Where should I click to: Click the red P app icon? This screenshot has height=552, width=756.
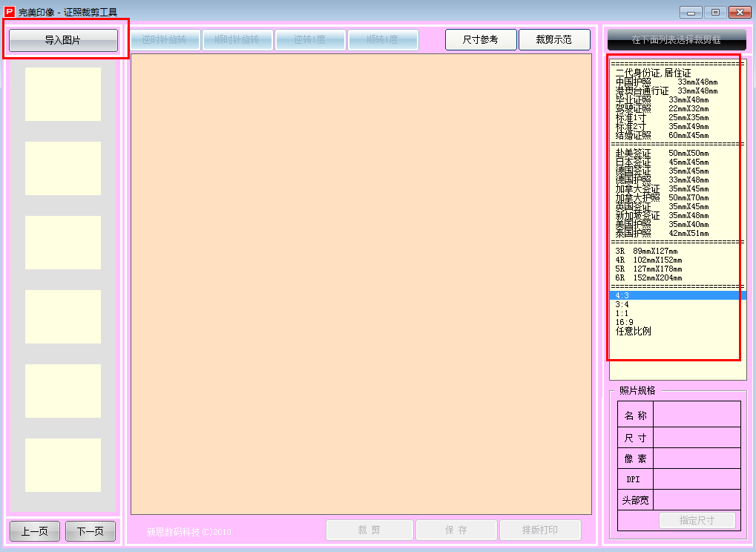9,11
